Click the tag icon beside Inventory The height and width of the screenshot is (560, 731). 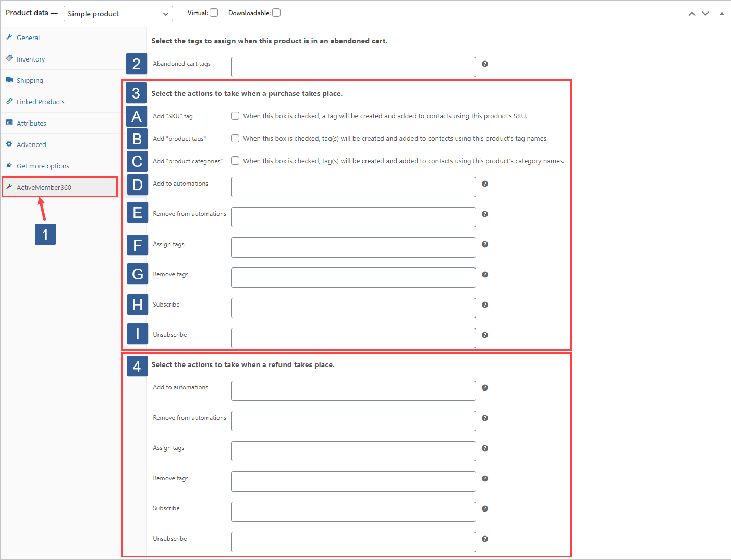click(x=9, y=58)
